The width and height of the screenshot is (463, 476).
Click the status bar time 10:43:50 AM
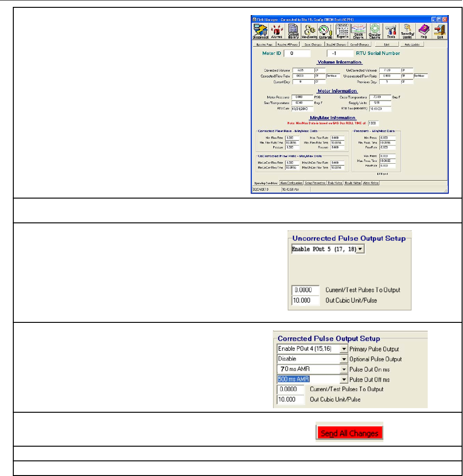(x=290, y=189)
